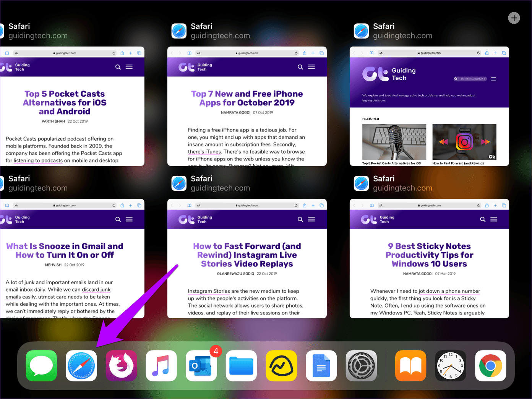Viewport: 532px width, 399px height.
Task: Click the bookmarks icon in iPhone Apps window toolbar
Action: (x=189, y=53)
